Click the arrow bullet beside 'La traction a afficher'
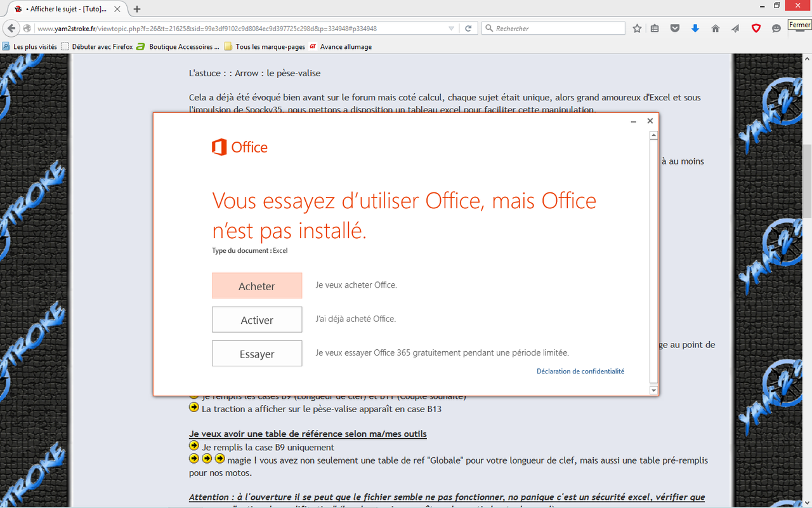The height and width of the screenshot is (508, 812). 194,408
